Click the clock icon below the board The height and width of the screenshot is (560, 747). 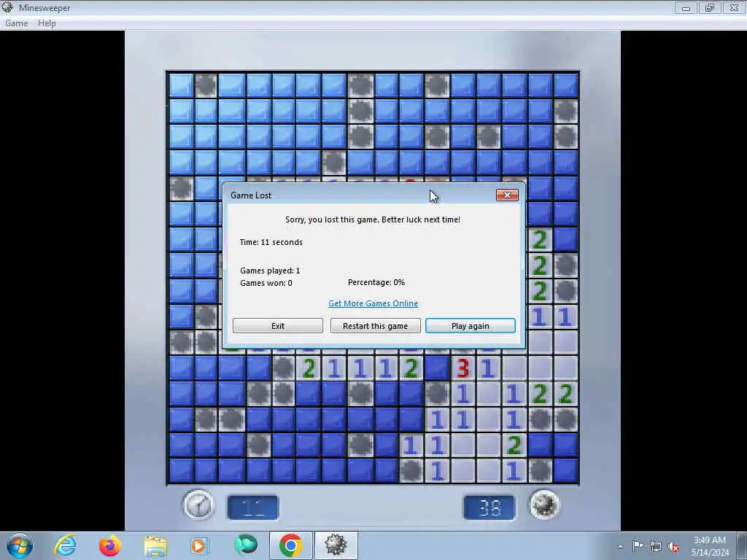(198, 505)
